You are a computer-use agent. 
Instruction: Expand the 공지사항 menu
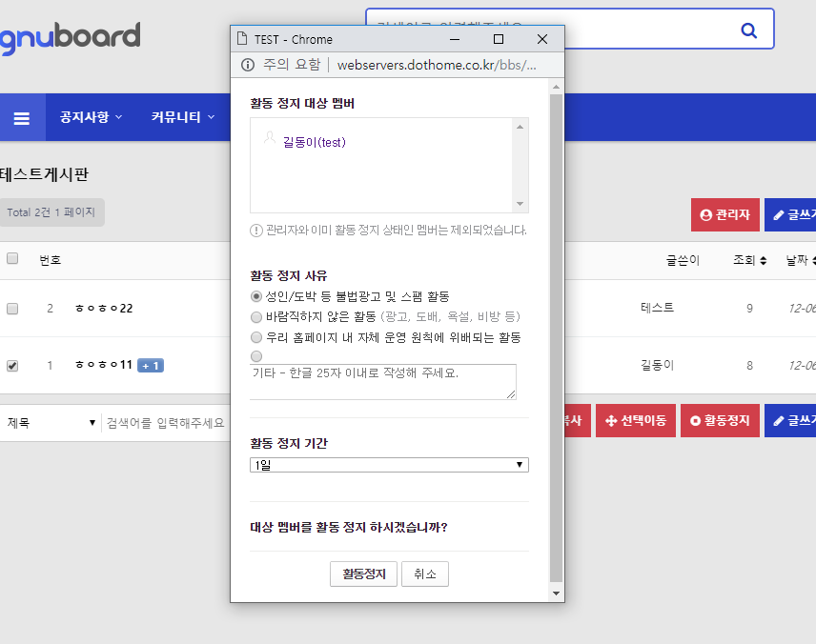[91, 117]
